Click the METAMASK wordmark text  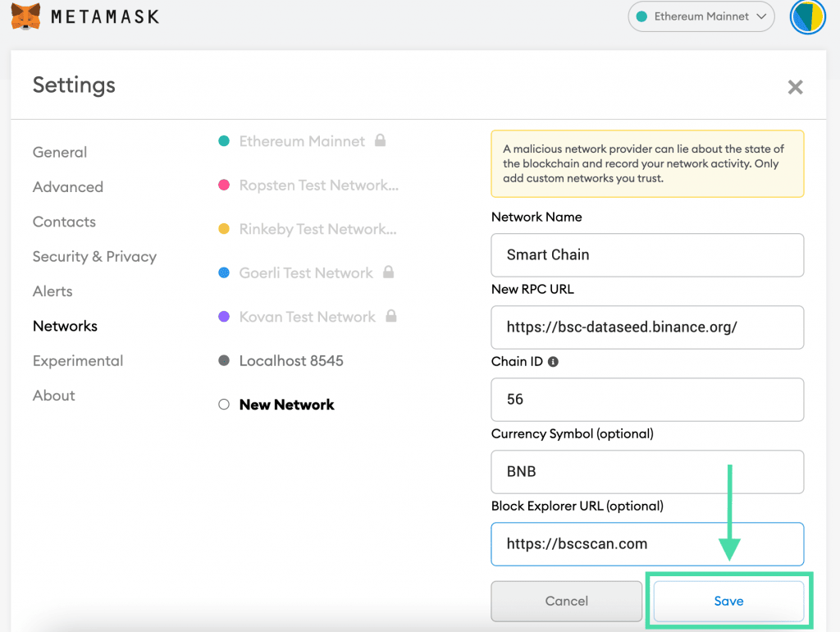pyautogui.click(x=105, y=17)
